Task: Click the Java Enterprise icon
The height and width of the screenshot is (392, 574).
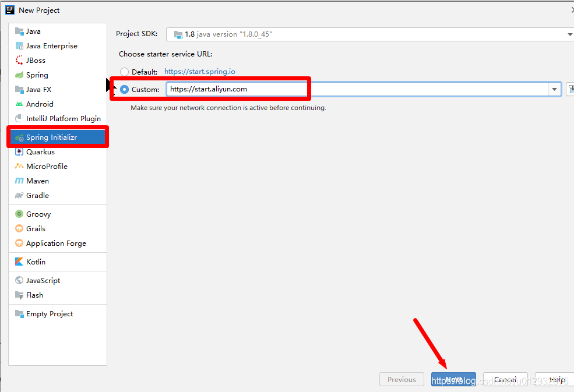Action: pos(19,46)
